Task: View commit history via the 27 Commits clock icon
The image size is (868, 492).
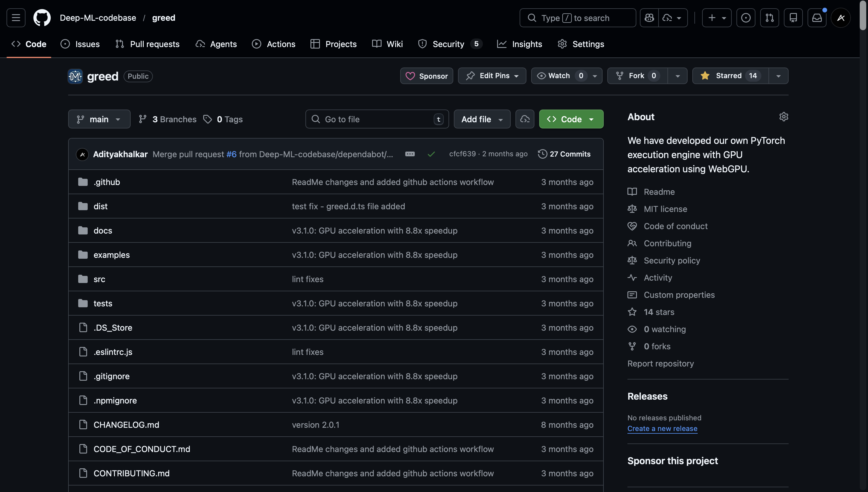Action: click(x=542, y=154)
